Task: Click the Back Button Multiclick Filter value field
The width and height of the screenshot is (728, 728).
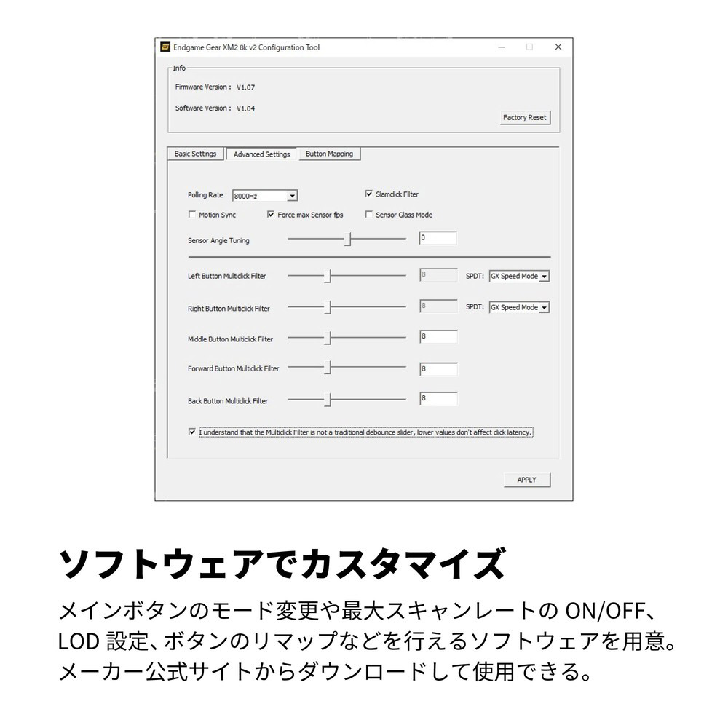Action: pyautogui.click(x=438, y=399)
